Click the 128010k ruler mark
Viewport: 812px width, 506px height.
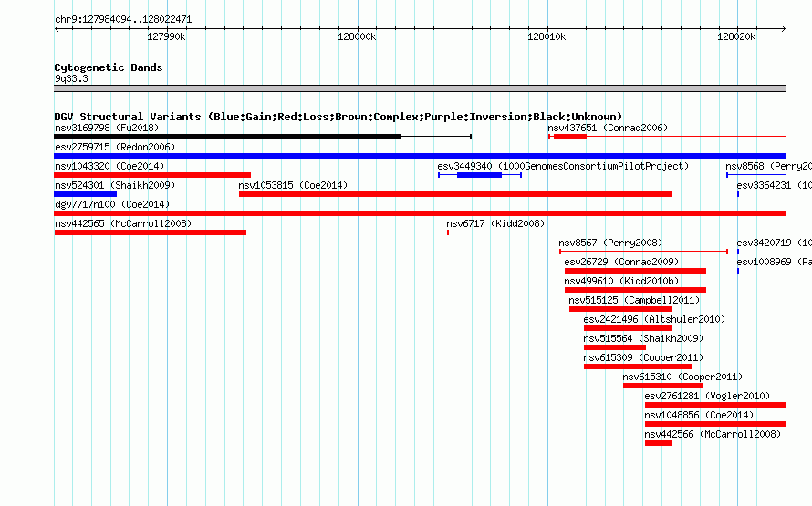(x=547, y=36)
